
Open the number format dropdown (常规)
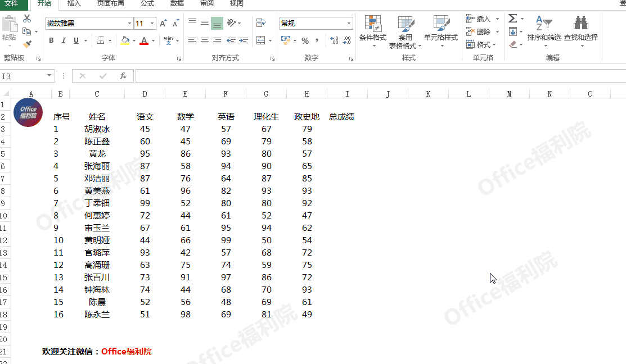tap(349, 23)
